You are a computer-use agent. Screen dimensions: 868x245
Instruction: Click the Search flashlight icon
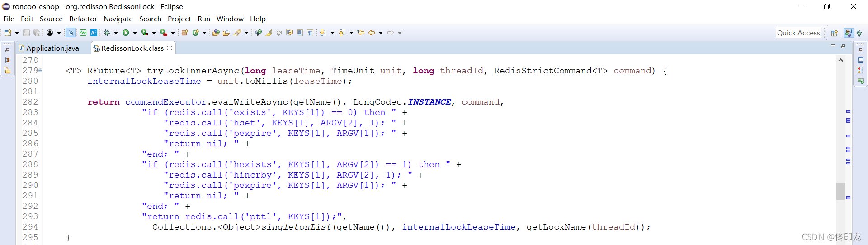coord(237,33)
